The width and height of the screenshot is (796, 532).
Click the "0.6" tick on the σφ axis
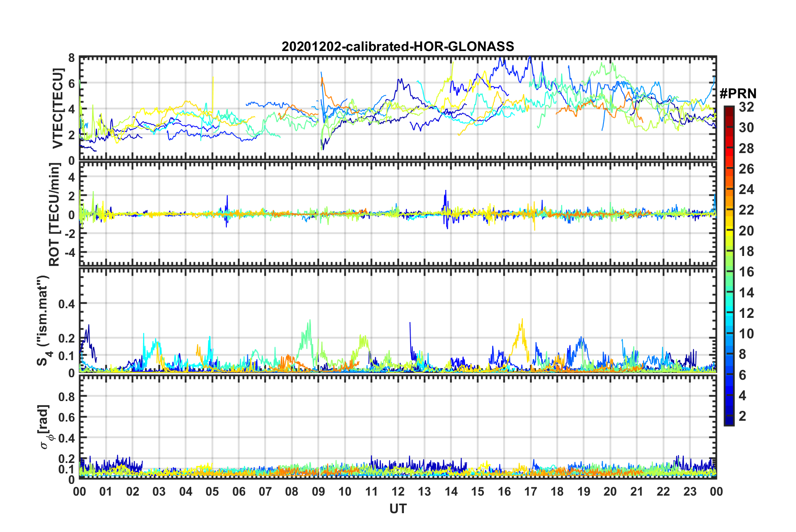(67, 417)
